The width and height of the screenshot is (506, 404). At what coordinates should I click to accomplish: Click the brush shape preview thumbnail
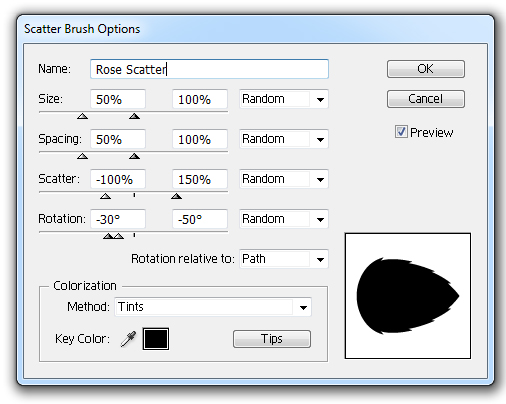coord(408,296)
